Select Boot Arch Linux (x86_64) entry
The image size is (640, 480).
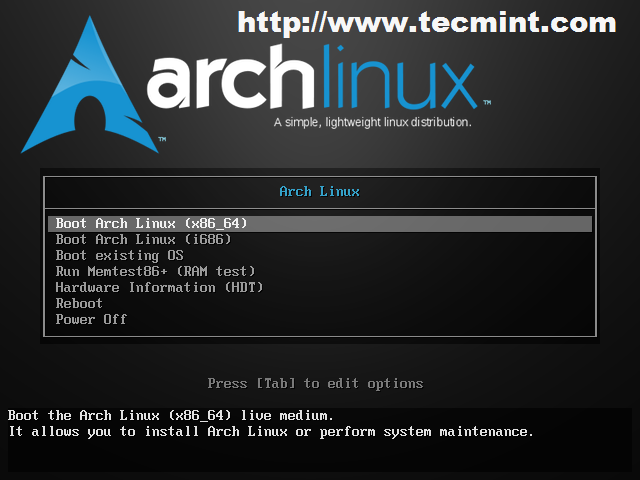[x=320, y=224]
